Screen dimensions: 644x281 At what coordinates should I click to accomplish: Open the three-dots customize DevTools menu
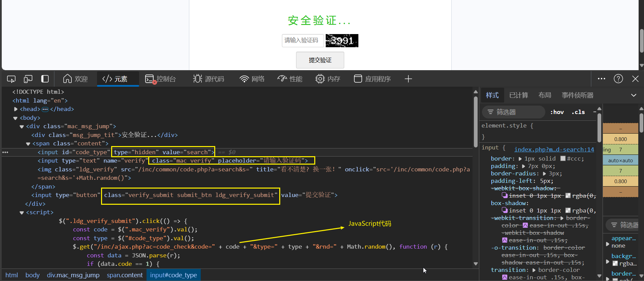(x=601, y=79)
